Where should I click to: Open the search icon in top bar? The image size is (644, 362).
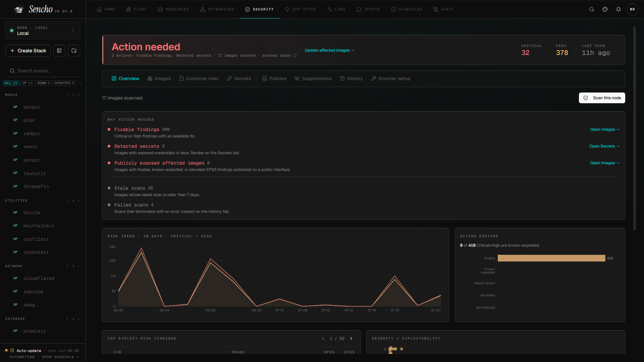click(x=592, y=9)
